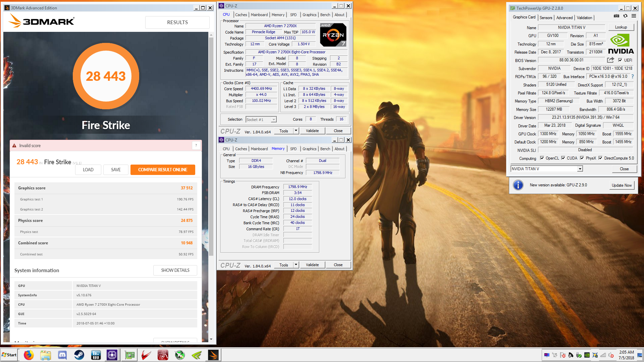Open the GPU-Z hamburger menu
This screenshot has height=362, width=644.
pyautogui.click(x=634, y=16)
